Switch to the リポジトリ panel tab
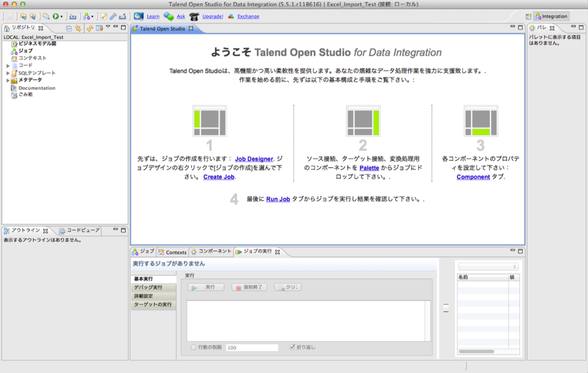588x373 pixels. tap(23, 27)
